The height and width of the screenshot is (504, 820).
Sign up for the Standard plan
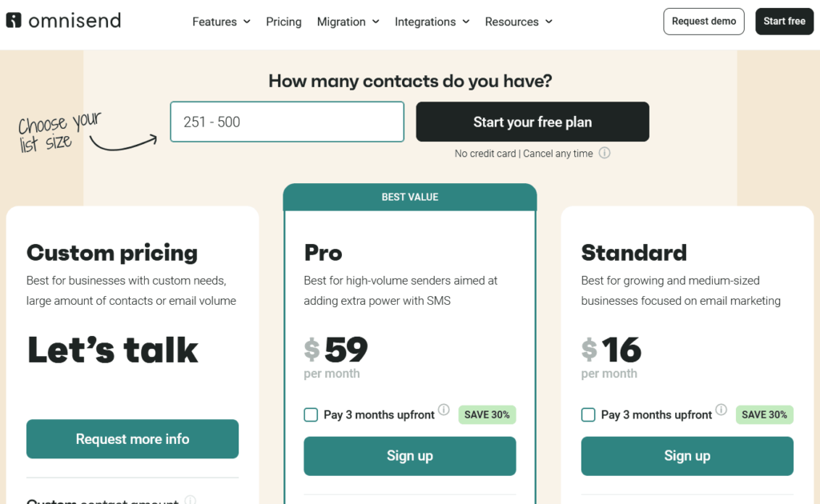(686, 456)
